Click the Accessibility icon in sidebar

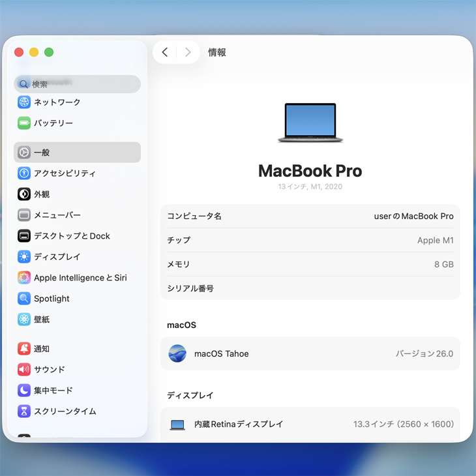click(x=24, y=173)
